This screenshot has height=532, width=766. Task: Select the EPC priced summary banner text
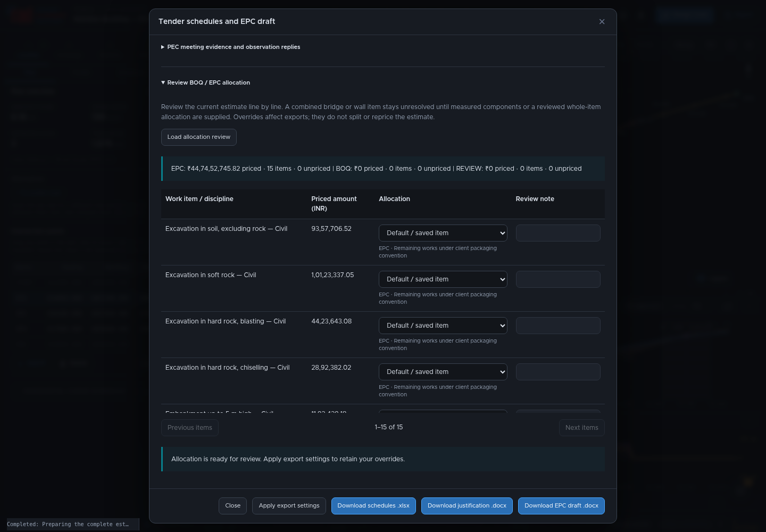coord(377,169)
